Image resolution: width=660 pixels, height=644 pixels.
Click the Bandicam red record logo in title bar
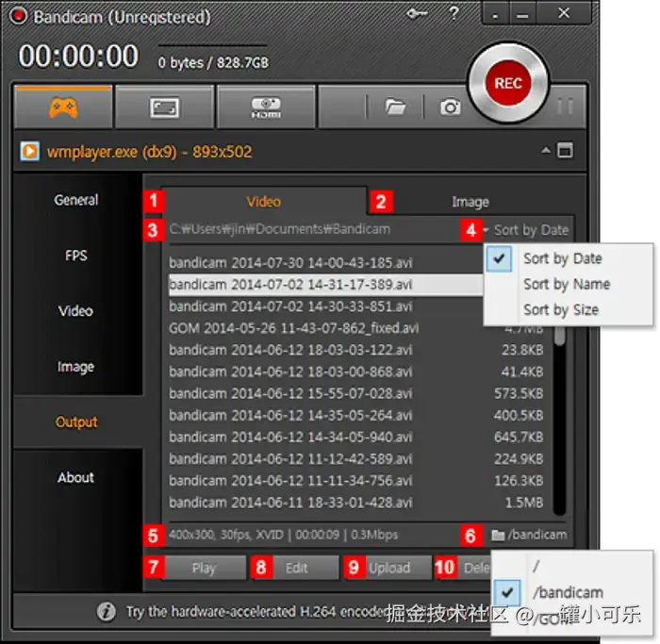pyautogui.click(x=18, y=16)
